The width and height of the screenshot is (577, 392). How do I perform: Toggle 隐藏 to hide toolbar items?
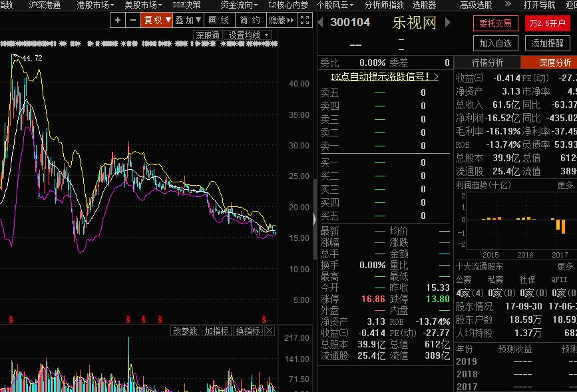pyautogui.click(x=280, y=20)
